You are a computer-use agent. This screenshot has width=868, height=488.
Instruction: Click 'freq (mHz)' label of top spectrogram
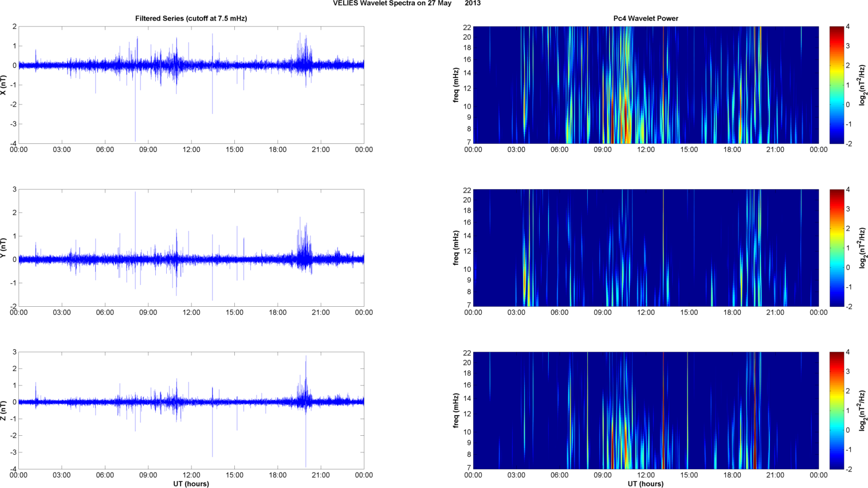coord(456,85)
